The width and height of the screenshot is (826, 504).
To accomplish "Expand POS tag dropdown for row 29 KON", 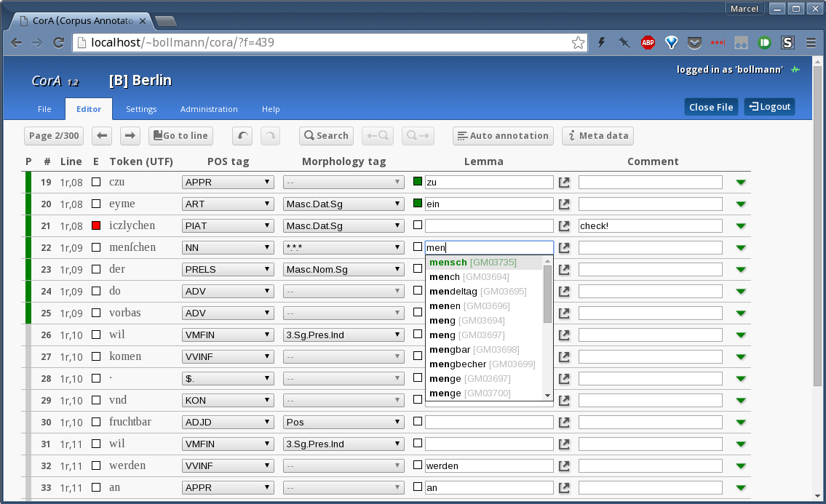I will (x=228, y=401).
